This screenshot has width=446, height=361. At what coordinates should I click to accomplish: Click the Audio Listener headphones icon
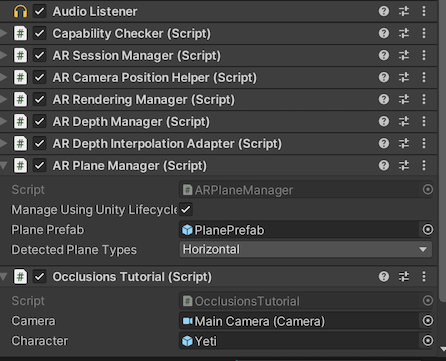click(20, 11)
